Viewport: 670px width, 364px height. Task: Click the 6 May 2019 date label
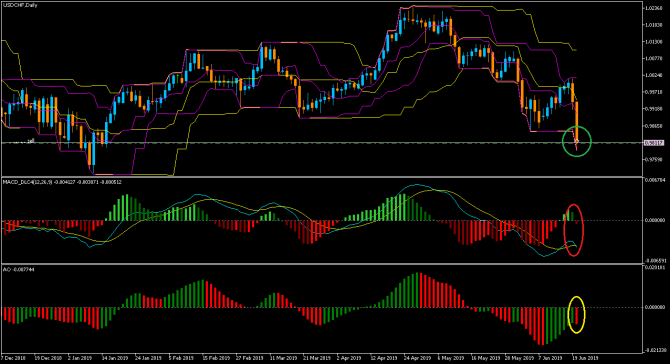(450, 358)
